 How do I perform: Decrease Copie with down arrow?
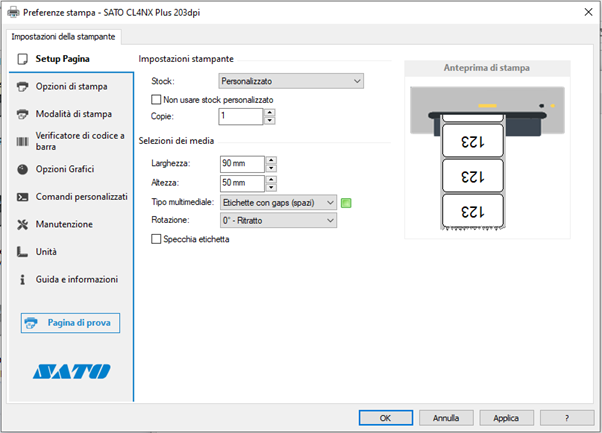click(x=270, y=121)
